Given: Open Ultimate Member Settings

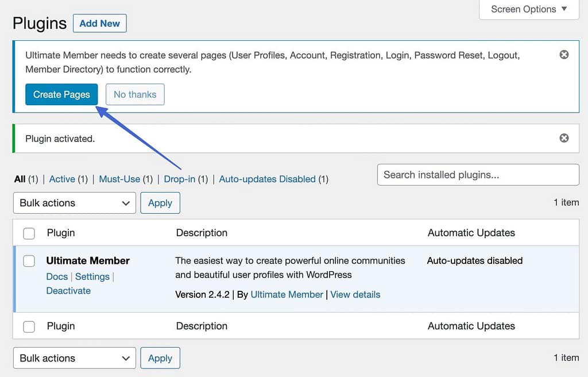Looking at the screenshot, I should 92,276.
